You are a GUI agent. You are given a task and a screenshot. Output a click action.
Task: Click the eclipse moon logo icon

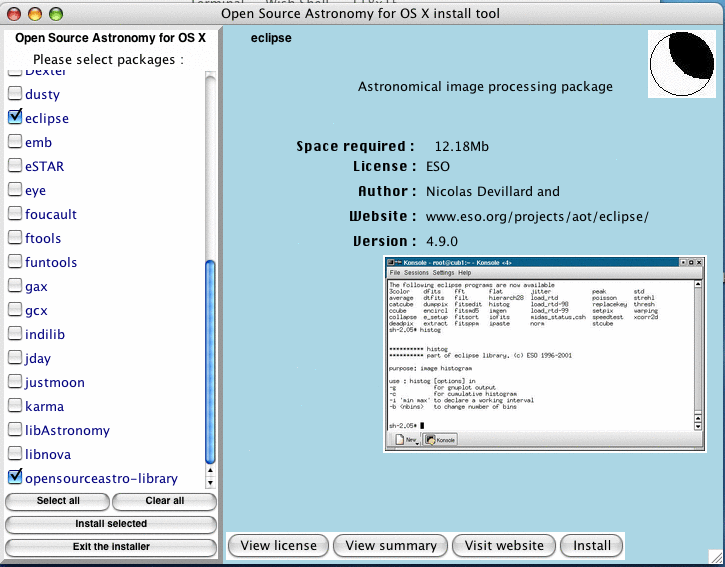click(x=682, y=64)
